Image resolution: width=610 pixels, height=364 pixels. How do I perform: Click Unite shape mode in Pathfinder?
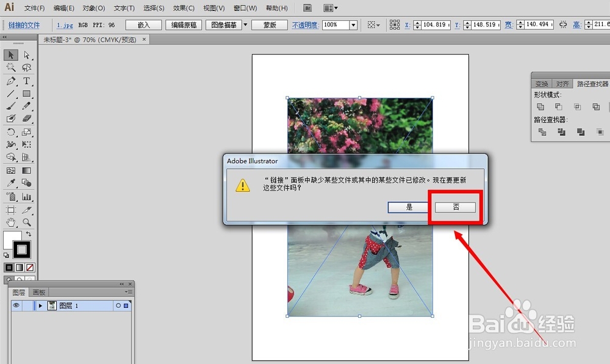tap(540, 107)
